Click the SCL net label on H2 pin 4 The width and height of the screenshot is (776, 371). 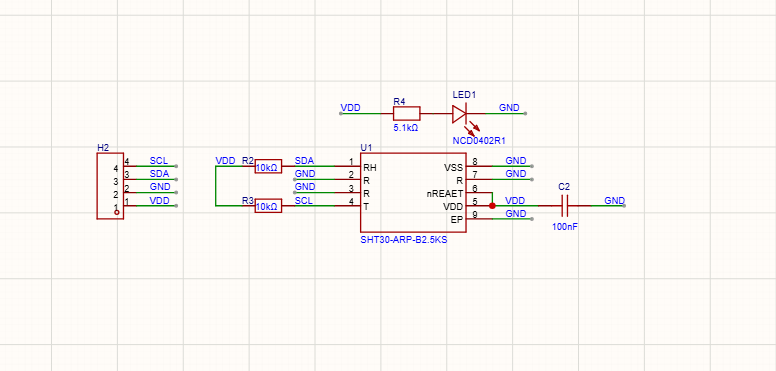pos(159,161)
